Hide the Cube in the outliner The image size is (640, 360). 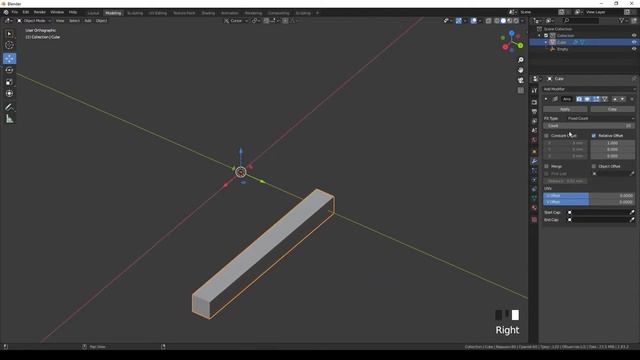tap(634, 42)
